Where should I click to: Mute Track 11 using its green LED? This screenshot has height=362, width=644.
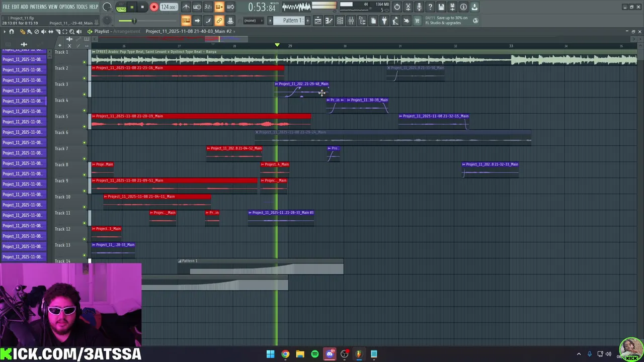(x=85, y=223)
